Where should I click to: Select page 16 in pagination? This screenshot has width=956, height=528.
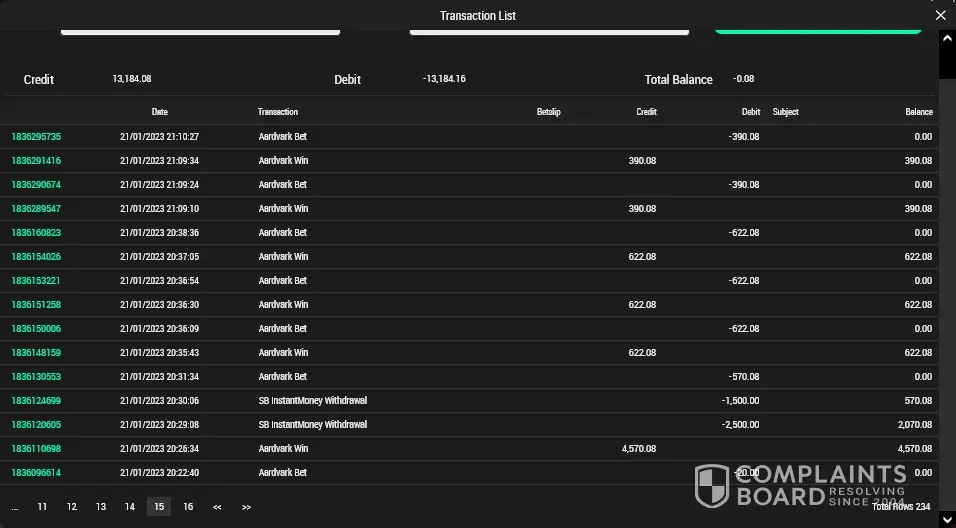pos(188,507)
